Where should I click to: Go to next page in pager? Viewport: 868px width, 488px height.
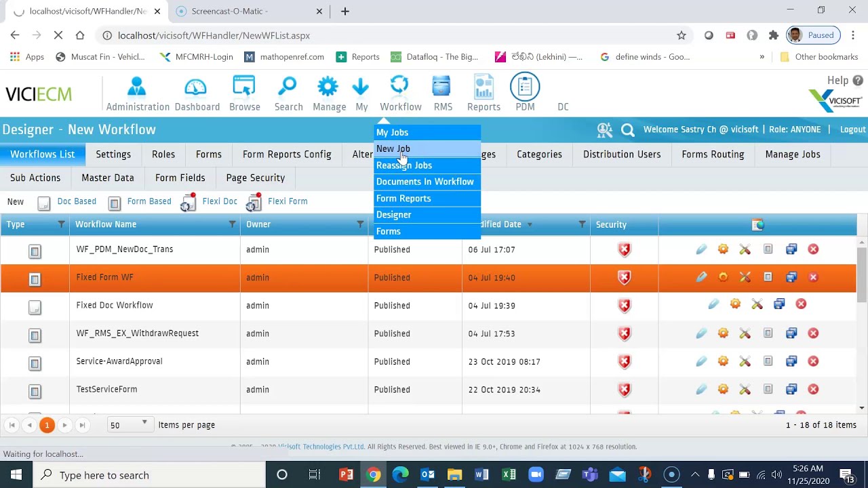click(64, 425)
